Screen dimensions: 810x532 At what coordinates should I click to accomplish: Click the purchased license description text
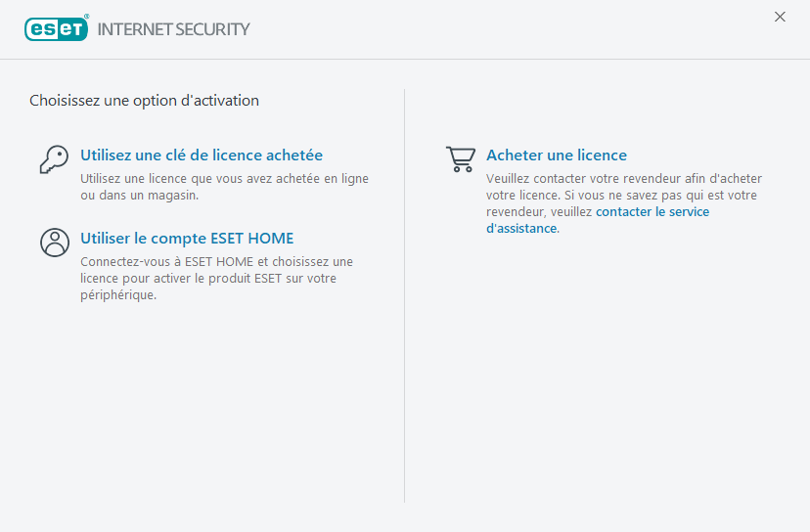click(x=224, y=179)
